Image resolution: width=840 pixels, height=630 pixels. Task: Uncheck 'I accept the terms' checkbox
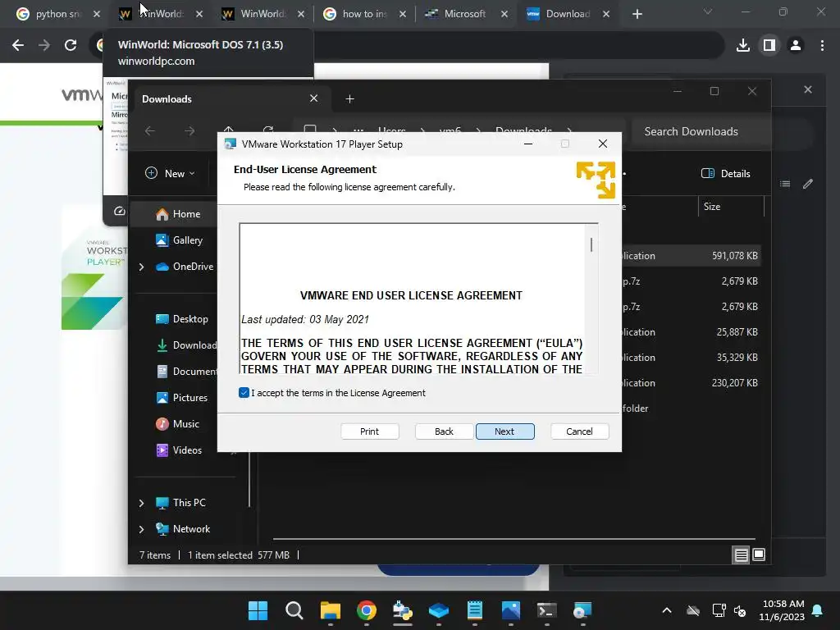coord(244,393)
